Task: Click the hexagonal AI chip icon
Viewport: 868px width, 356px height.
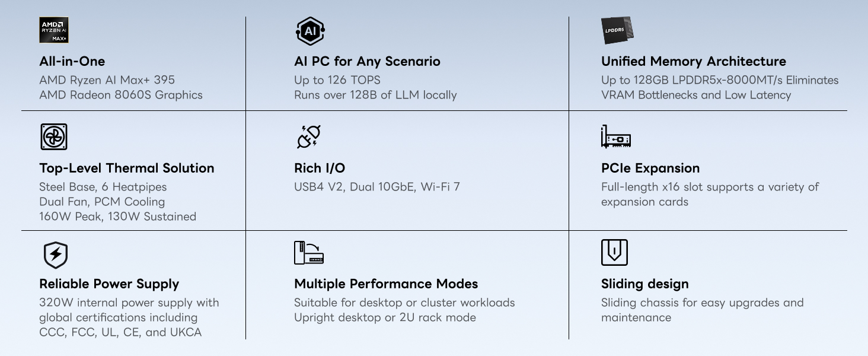Action: click(309, 31)
